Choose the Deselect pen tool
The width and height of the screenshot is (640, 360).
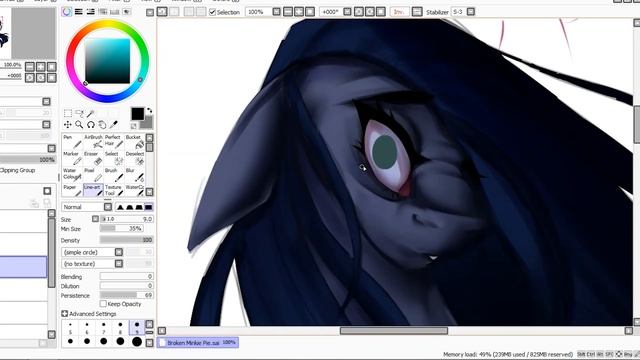[x=135, y=158]
